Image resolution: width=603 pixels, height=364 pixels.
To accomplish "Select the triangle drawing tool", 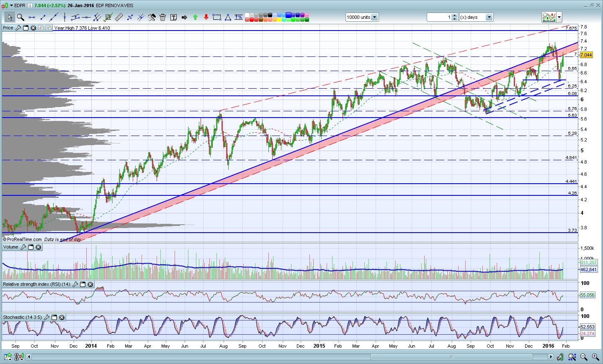I will pos(228,17).
